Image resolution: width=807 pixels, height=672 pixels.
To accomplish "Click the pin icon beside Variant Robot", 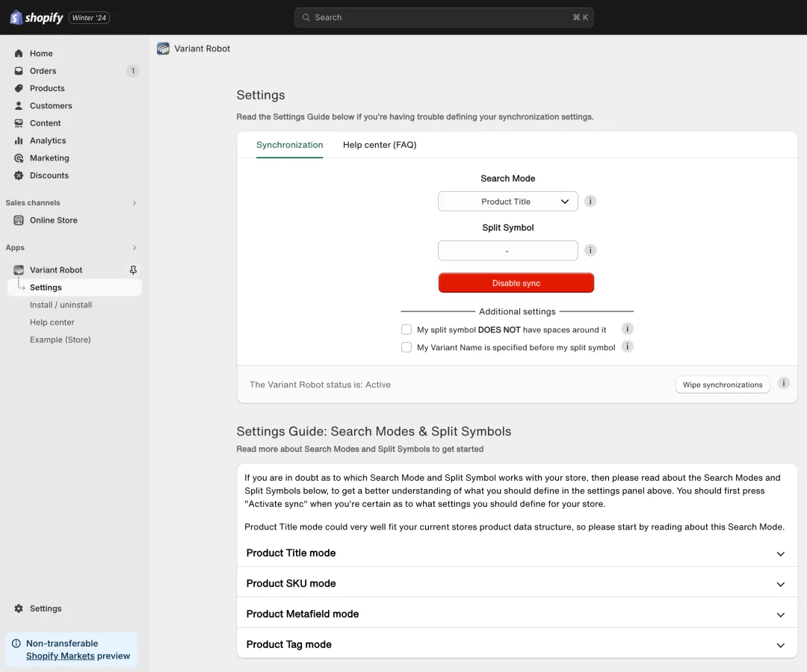I will [x=133, y=270].
